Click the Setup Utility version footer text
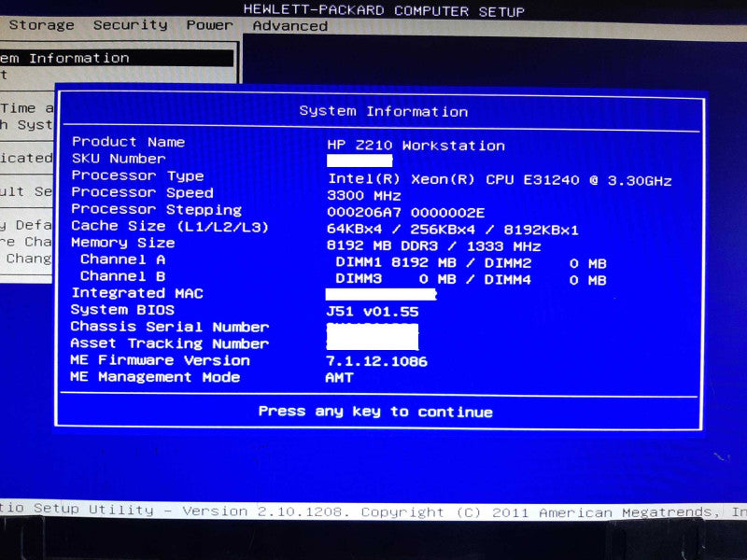Viewport: 747px width, 560px height. [x=373, y=511]
